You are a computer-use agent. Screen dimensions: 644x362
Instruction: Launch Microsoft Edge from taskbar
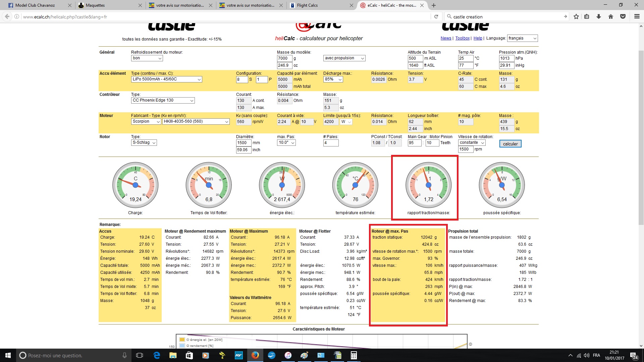157,355
